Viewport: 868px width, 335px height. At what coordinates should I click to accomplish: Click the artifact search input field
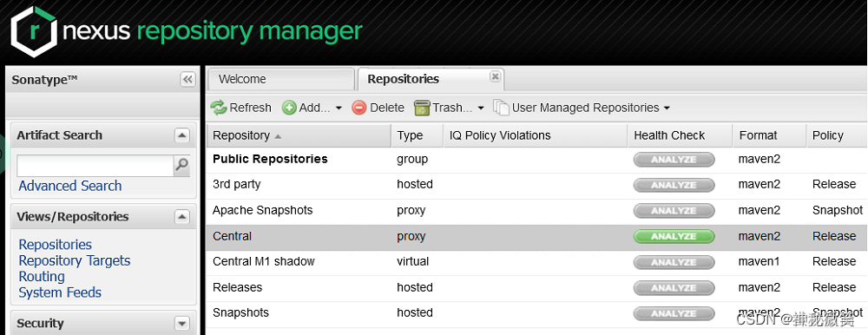(x=95, y=166)
